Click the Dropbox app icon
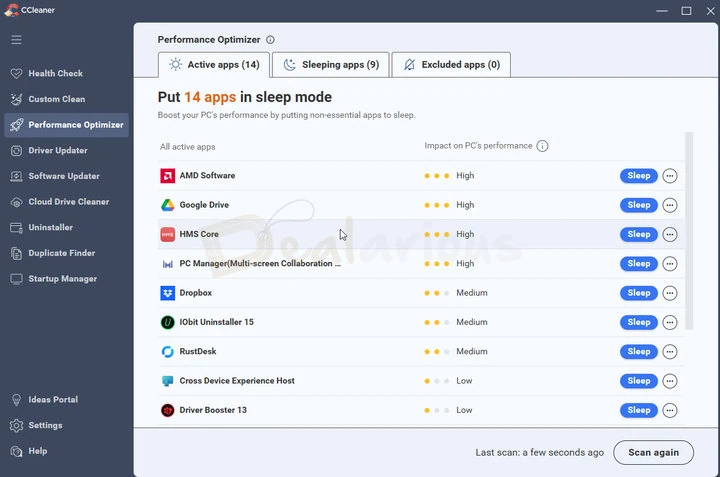 tap(168, 293)
